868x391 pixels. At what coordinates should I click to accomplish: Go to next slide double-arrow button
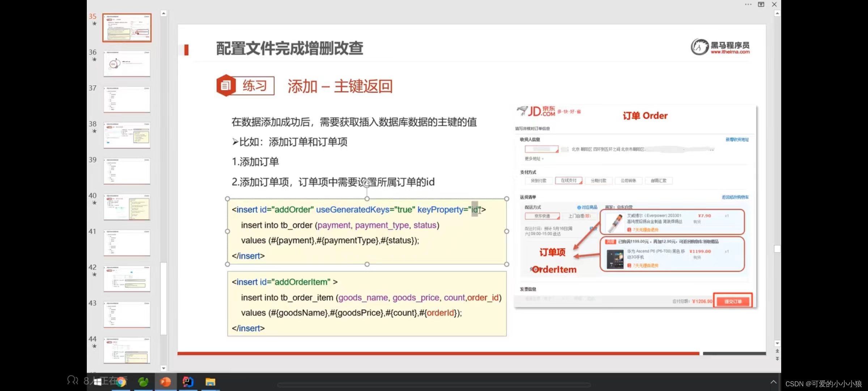point(777,359)
